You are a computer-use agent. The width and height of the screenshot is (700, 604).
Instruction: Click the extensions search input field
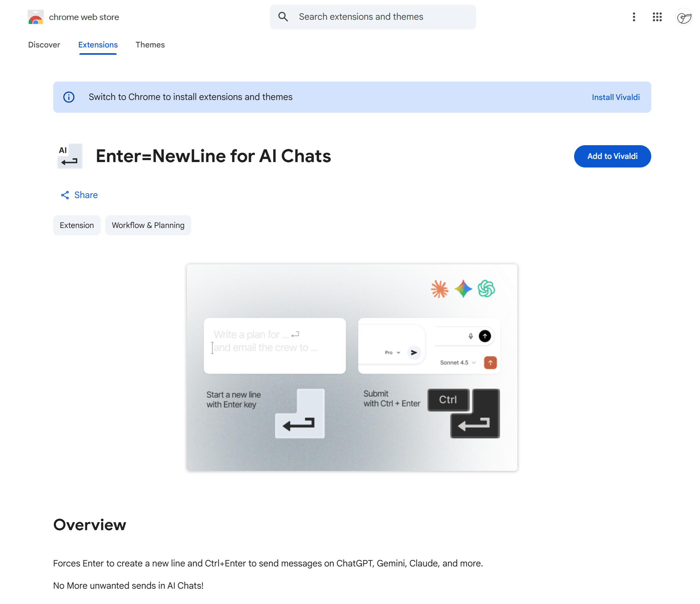pos(372,17)
